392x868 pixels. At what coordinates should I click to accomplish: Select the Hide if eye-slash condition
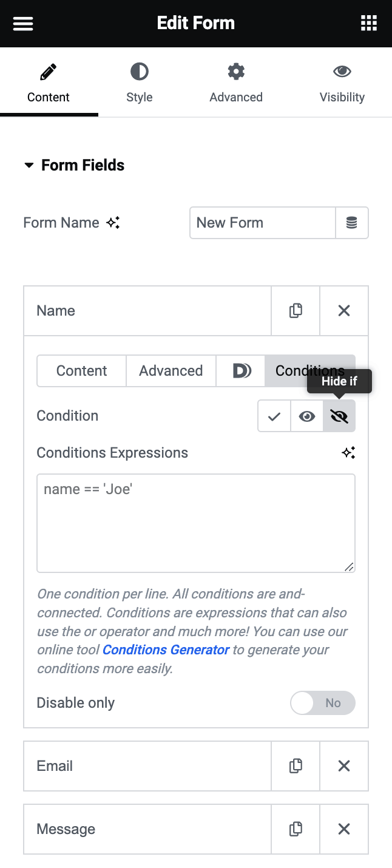(x=339, y=416)
